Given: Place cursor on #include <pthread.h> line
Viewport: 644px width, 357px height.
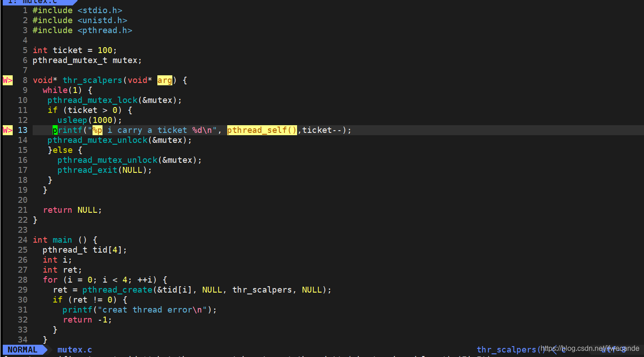Looking at the screenshot, I should click(82, 30).
